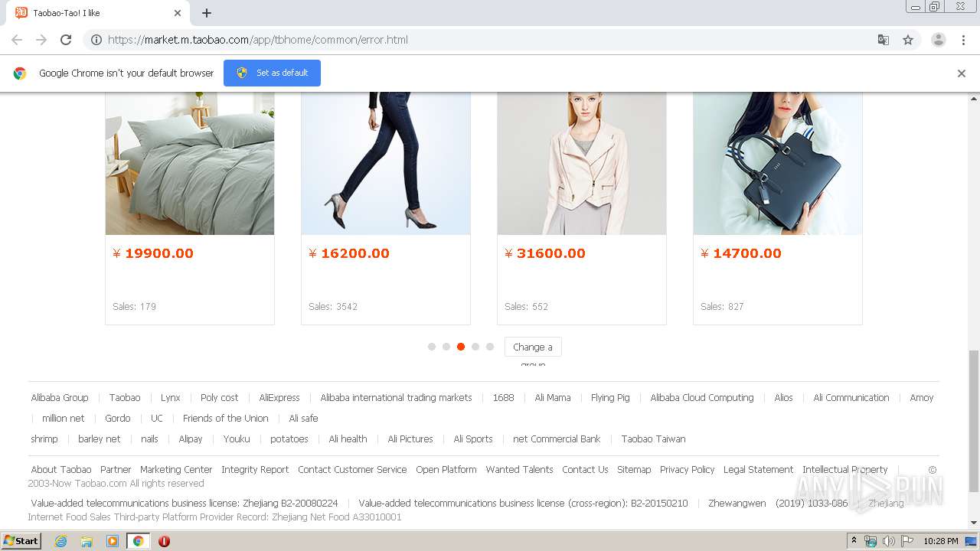This screenshot has width=980, height=551.
Task: Visit the net Commercial Bank link
Action: [x=557, y=439]
